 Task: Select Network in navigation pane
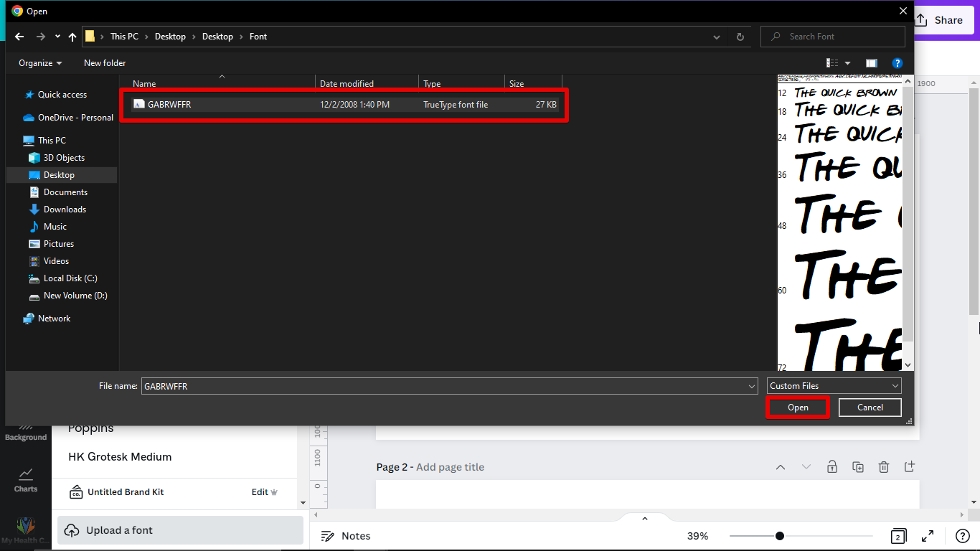pos(54,319)
